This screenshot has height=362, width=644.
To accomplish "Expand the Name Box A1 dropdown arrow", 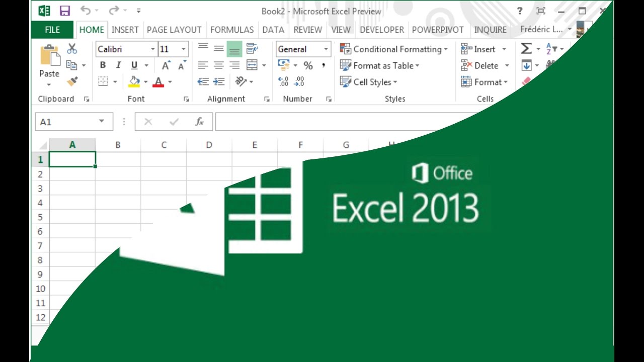I will (102, 121).
